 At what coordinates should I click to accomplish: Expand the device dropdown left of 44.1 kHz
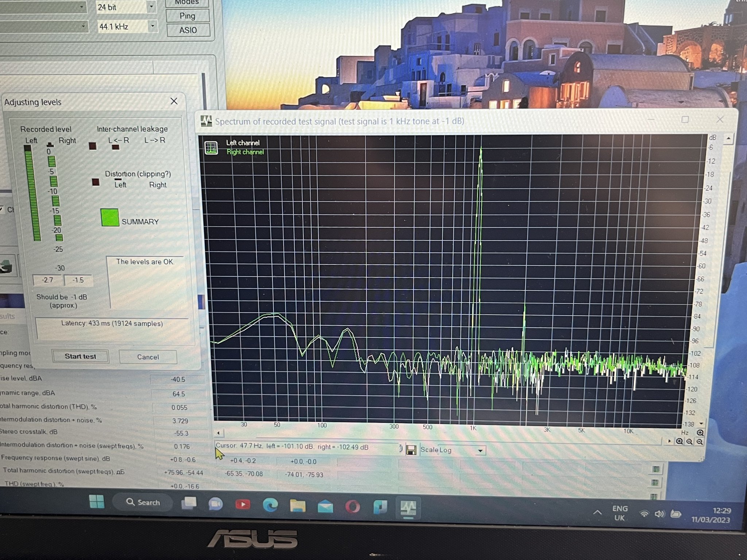click(x=84, y=26)
